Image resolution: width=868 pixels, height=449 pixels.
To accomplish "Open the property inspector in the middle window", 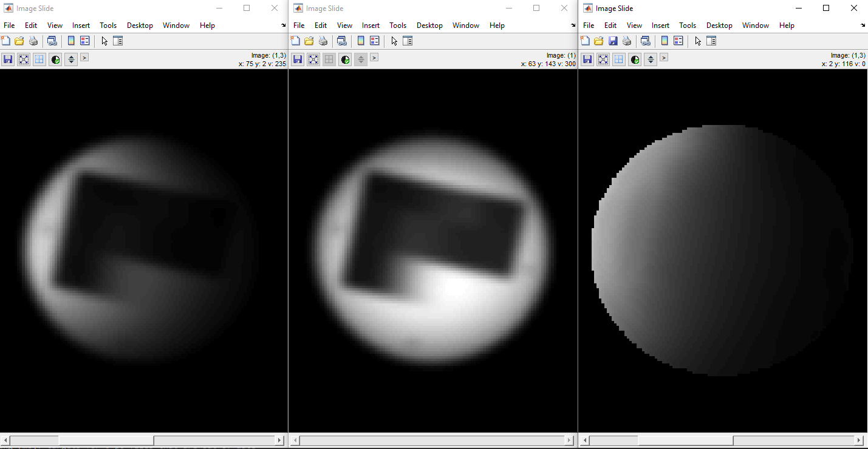I will pos(408,41).
